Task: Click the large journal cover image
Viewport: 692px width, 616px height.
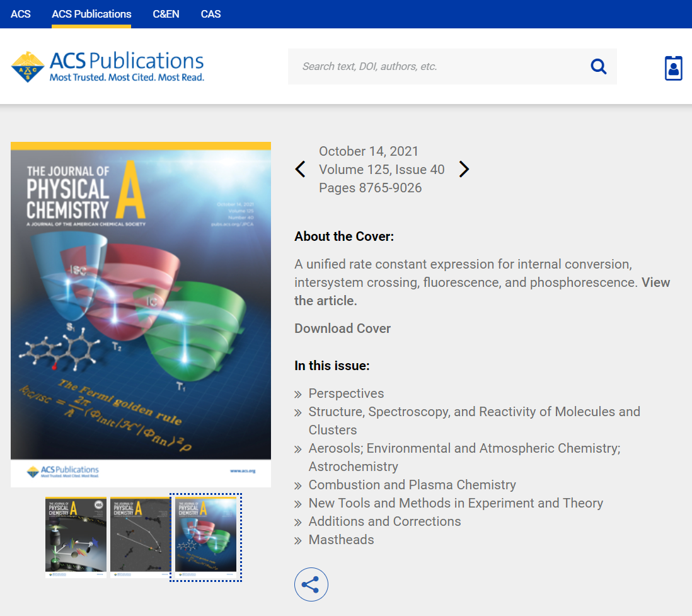Action: 141,315
